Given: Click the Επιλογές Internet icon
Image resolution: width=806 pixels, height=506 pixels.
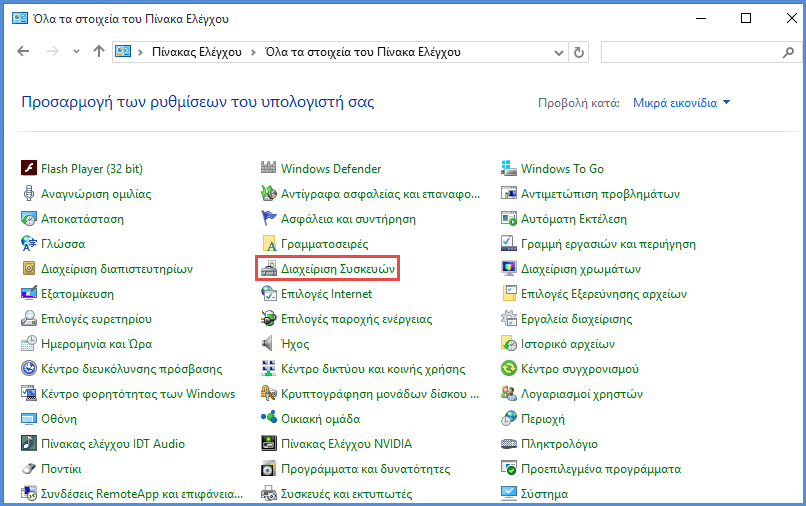Looking at the screenshot, I should click(x=268, y=294).
